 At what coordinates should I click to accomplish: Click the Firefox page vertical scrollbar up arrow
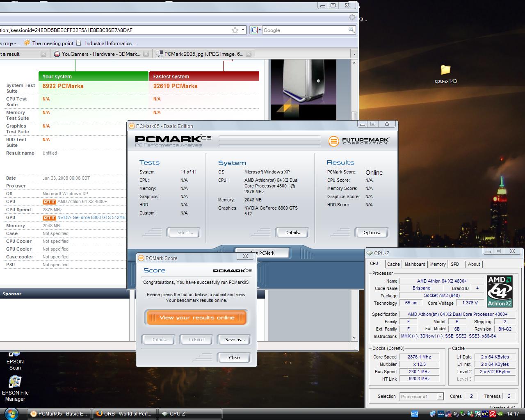(x=354, y=62)
